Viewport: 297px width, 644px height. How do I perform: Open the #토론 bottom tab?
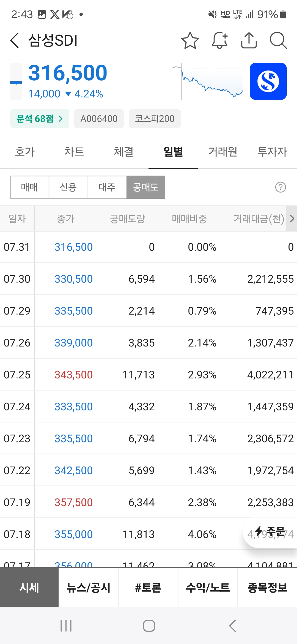(x=148, y=587)
